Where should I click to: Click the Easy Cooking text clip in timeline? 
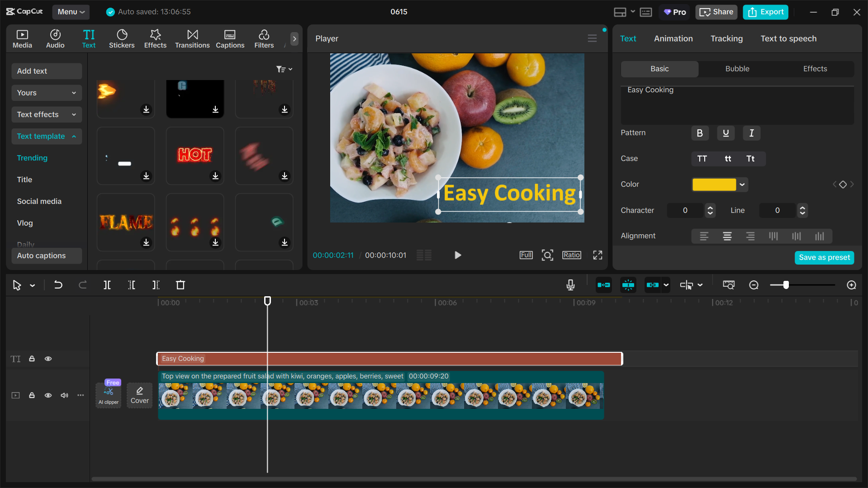[x=389, y=358]
